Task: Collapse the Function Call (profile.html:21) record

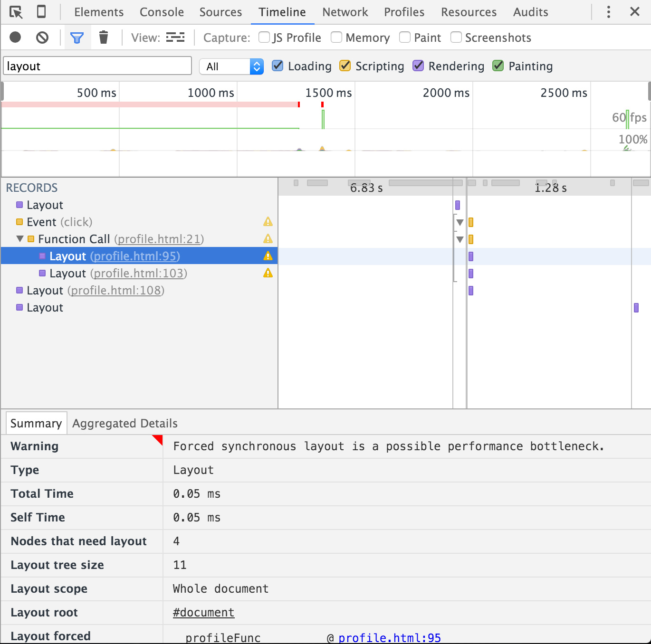Action: tap(20, 239)
